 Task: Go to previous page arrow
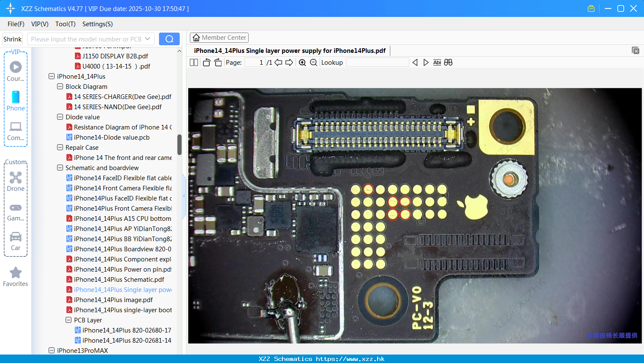pos(278,62)
